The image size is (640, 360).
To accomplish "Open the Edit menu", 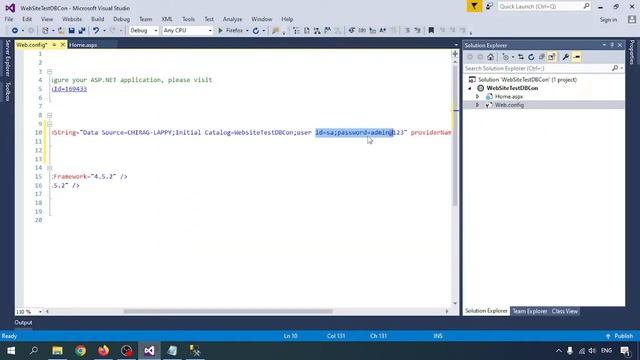I will (x=27, y=19).
